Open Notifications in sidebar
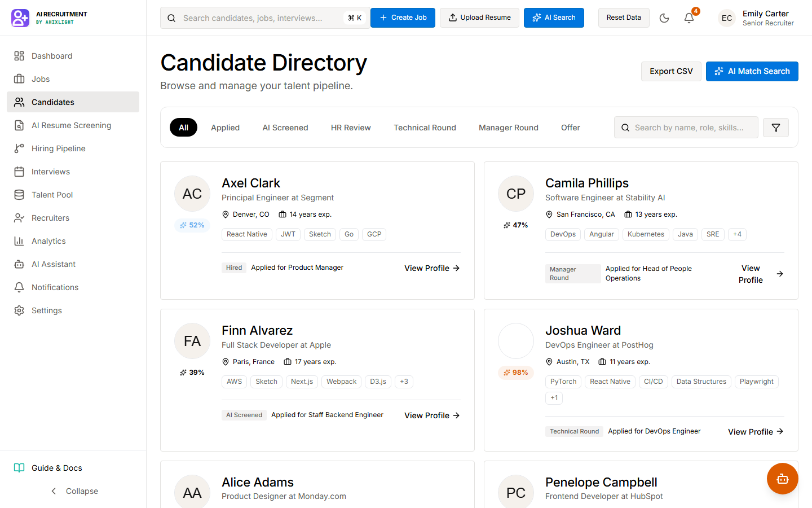The width and height of the screenshot is (812, 508). coord(73,287)
